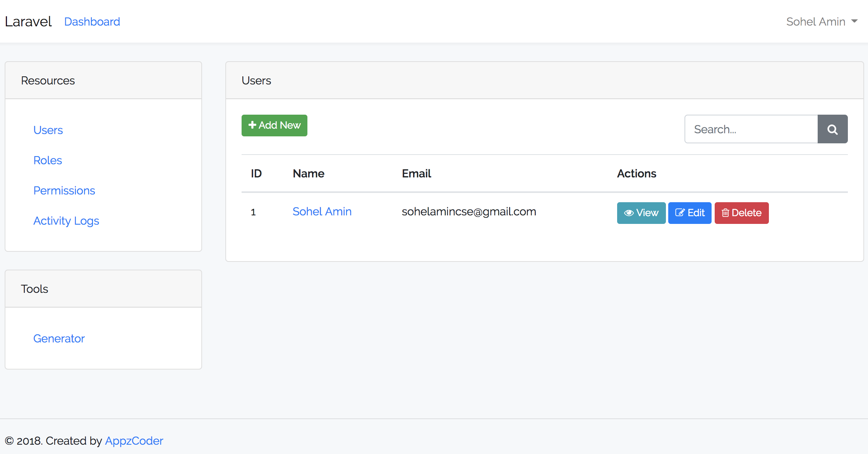Select the sohelamincse@gmail.com email cell
Viewport: 868px width, 454px height.
(x=469, y=212)
